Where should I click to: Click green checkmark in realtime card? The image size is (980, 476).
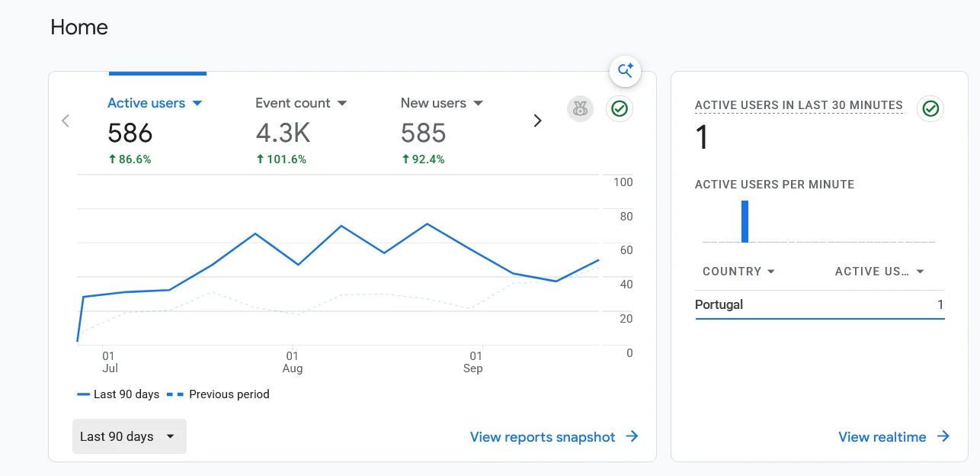coord(930,108)
